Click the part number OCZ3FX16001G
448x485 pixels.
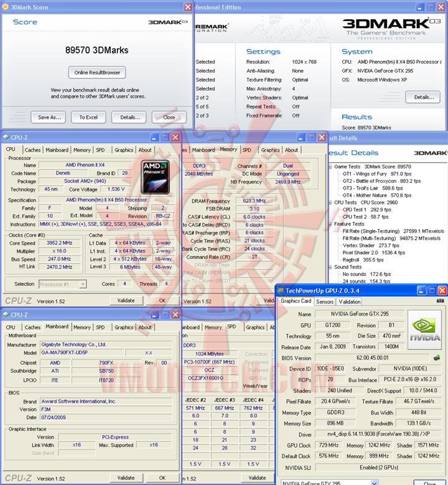pos(205,378)
